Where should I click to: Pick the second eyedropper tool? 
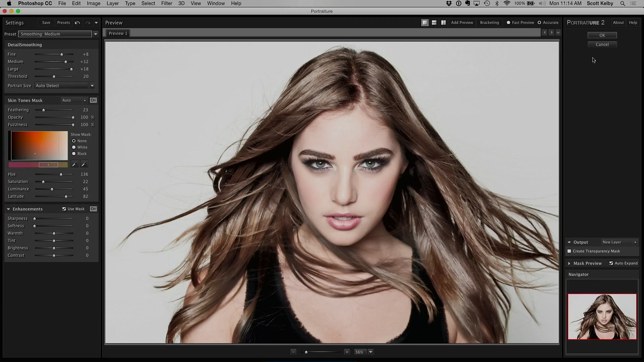point(84,164)
